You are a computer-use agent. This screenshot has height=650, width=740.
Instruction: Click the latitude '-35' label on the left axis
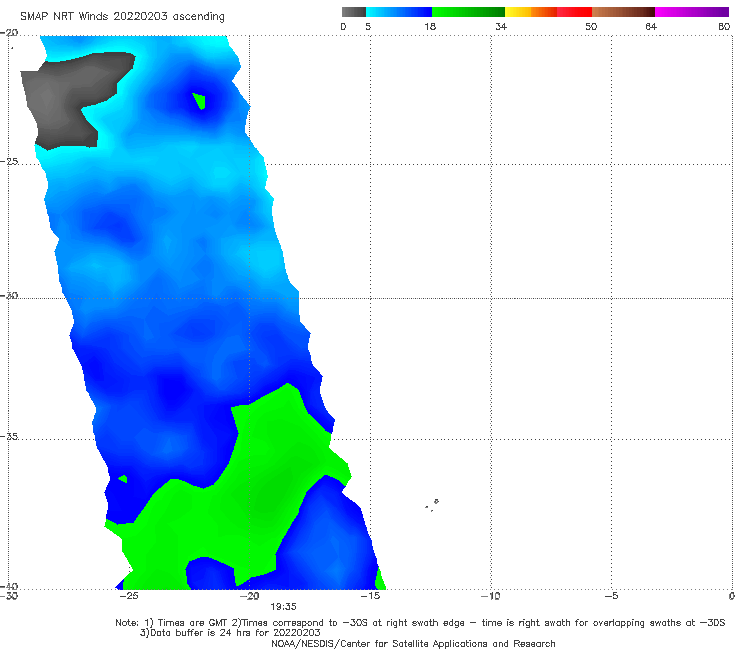(9, 436)
